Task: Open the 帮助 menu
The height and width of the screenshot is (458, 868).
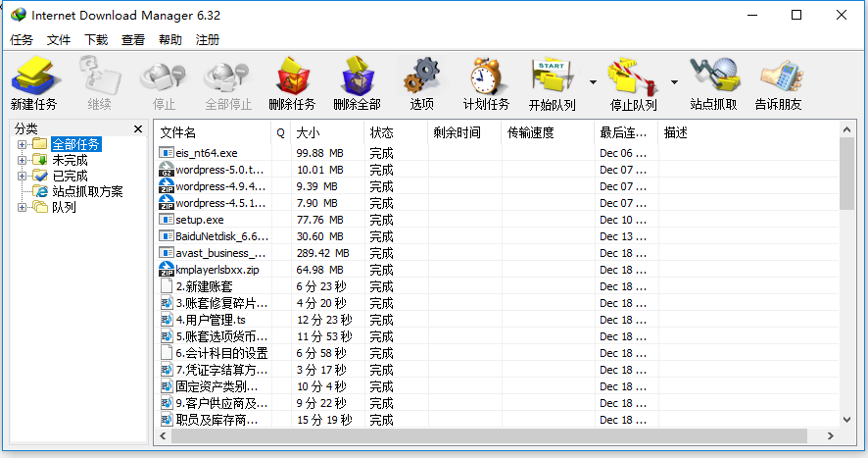Action: [169, 40]
